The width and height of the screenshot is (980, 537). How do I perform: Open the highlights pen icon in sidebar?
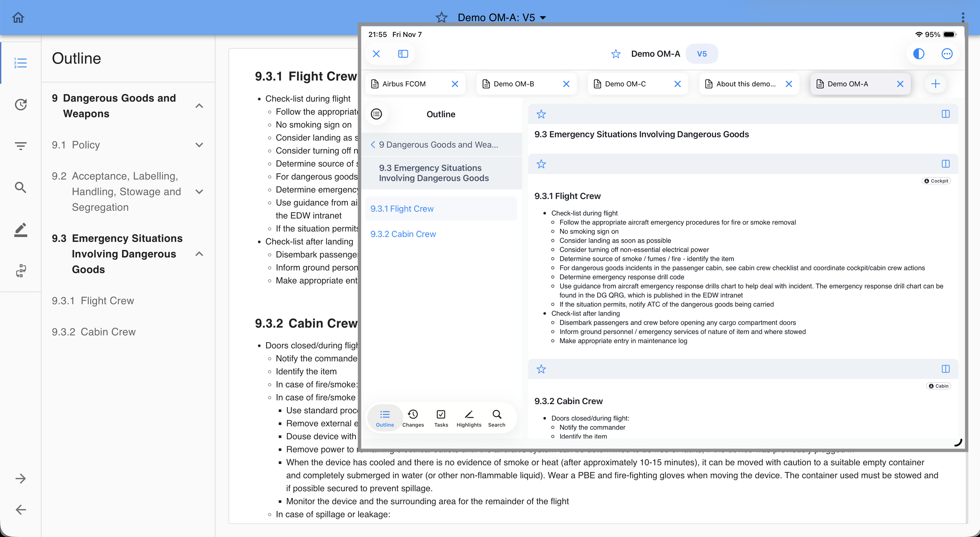coord(20,230)
